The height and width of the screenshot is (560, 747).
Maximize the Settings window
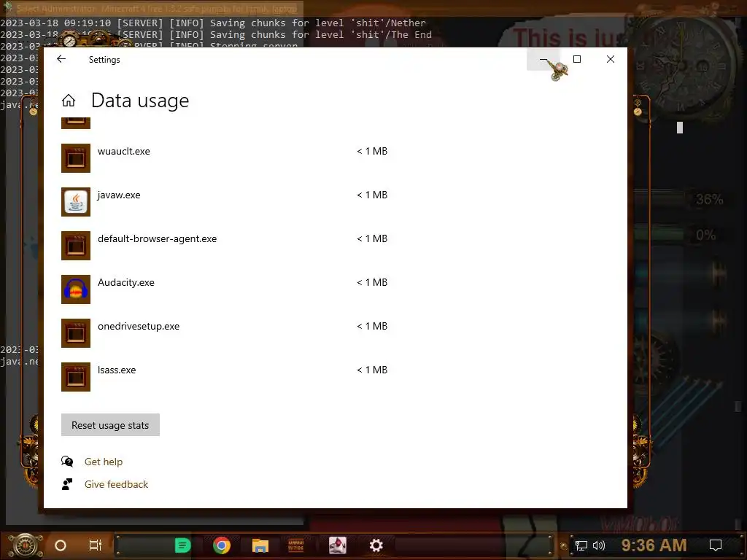577,59
